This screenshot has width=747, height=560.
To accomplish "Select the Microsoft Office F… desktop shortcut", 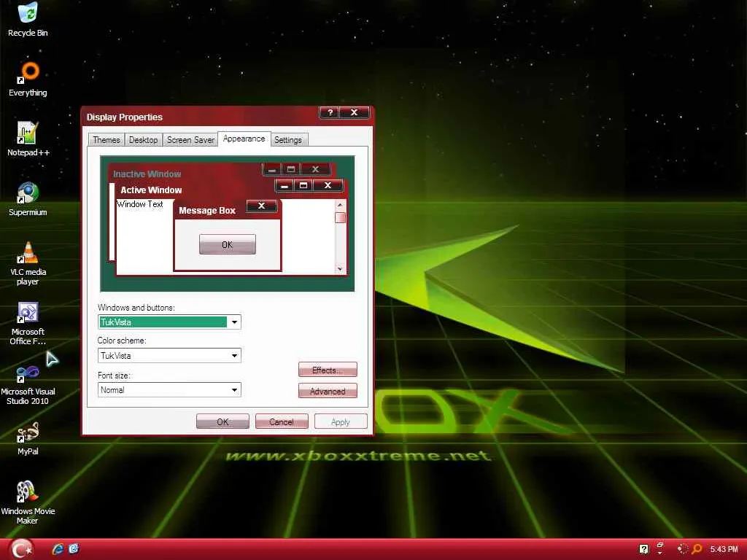I will coord(28,323).
